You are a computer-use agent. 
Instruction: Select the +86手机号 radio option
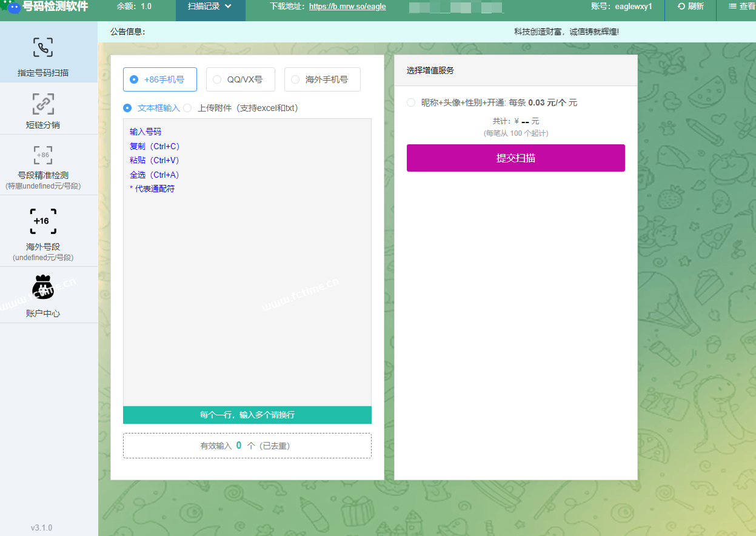[134, 79]
